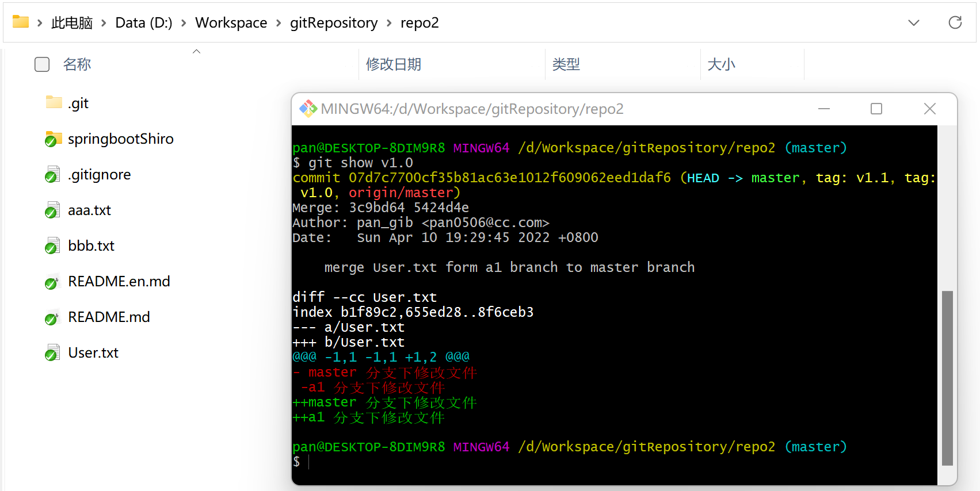Sort files by 类型 column
The width and height of the screenshot is (980, 491).
coord(566,64)
